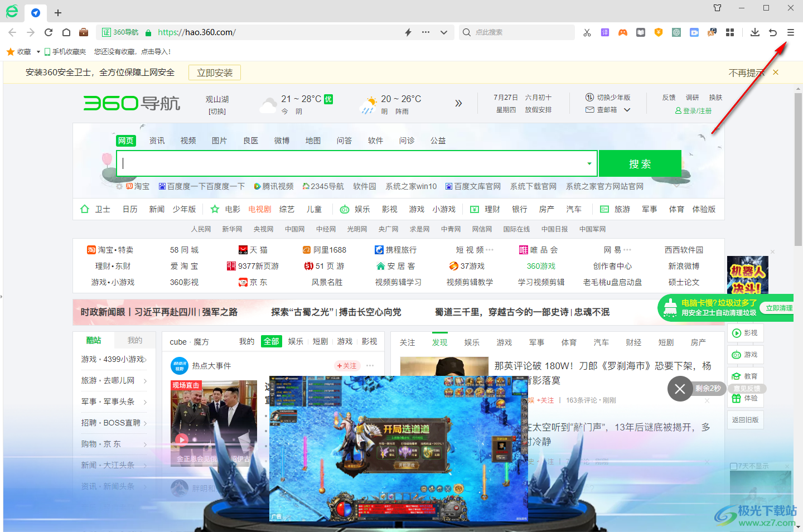
Task: Check the 7天不显示 checkbox
Action: click(x=733, y=466)
